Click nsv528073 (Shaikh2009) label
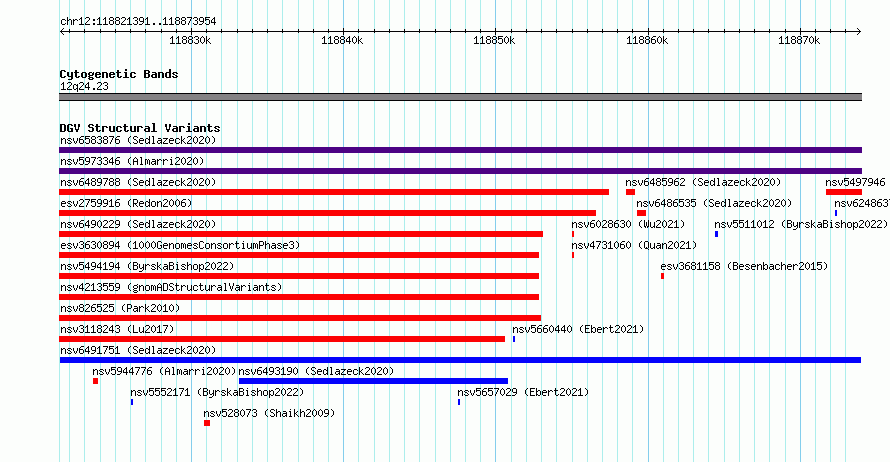Screen dimensions: 890x462 [269, 413]
